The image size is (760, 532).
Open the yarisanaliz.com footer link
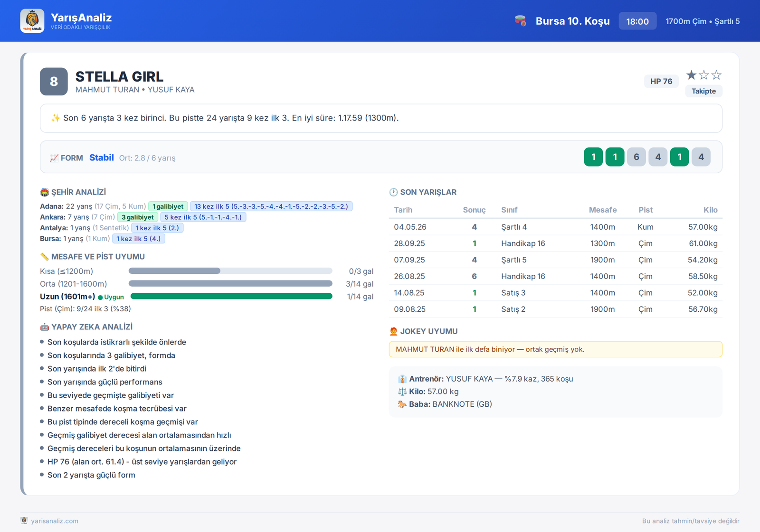pyautogui.click(x=55, y=521)
